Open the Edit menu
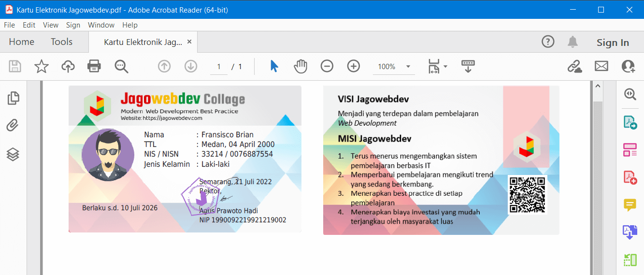The width and height of the screenshot is (644, 275). click(x=29, y=25)
